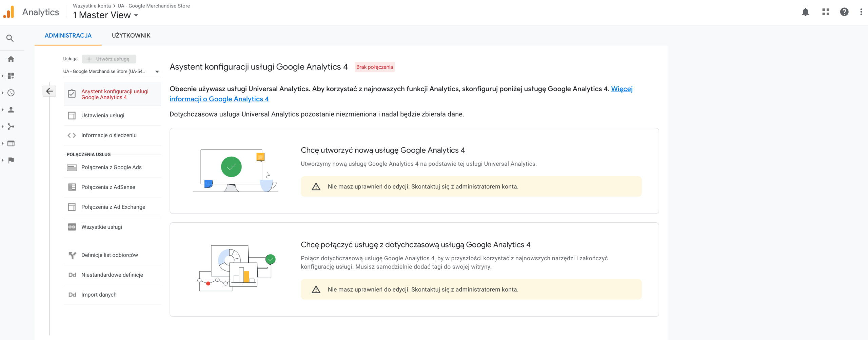This screenshot has height=340, width=868.
Task: Follow the Więcej informacji o Google Analytics 4 link
Action: pyautogui.click(x=219, y=99)
